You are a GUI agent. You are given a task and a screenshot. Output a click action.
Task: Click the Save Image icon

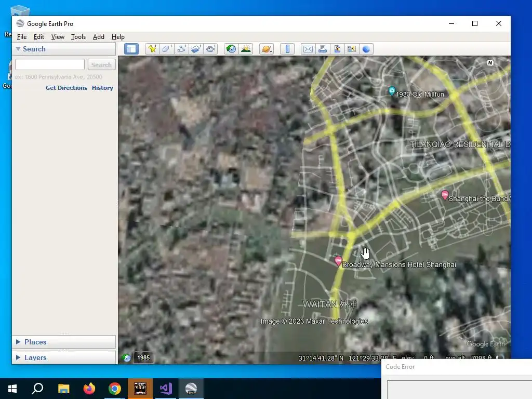(337, 49)
